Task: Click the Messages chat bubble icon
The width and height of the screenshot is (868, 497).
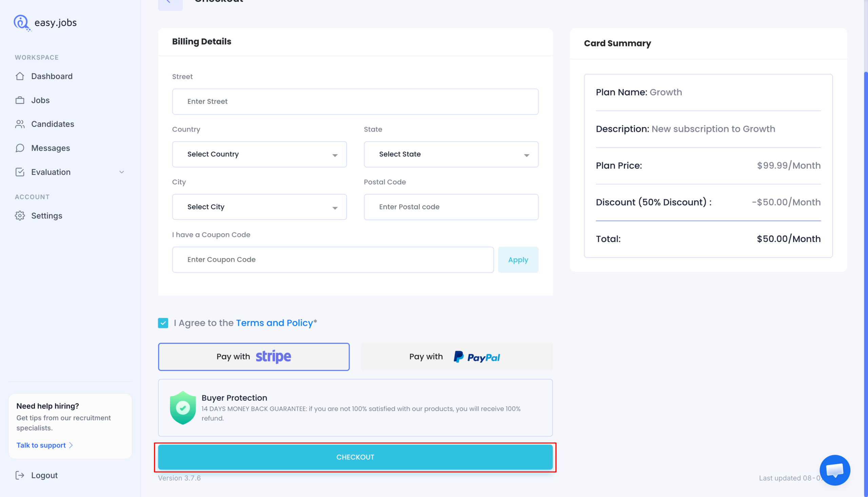Action: click(x=20, y=148)
